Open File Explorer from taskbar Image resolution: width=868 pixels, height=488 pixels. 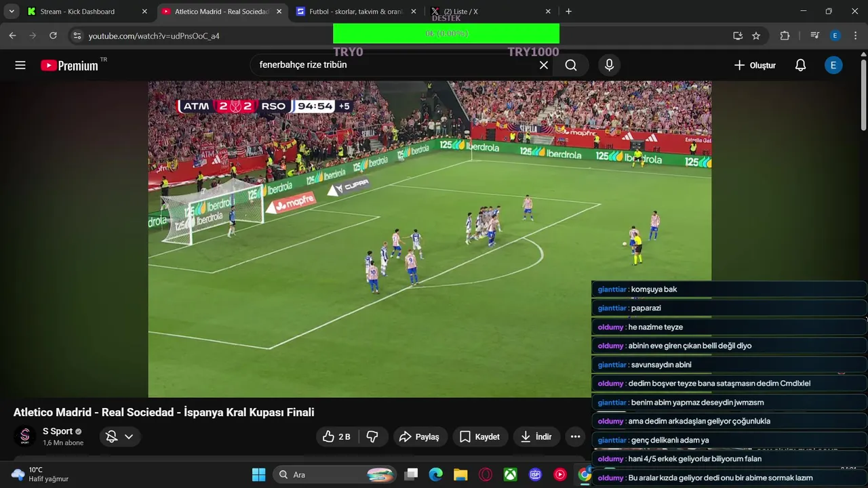tap(460, 474)
